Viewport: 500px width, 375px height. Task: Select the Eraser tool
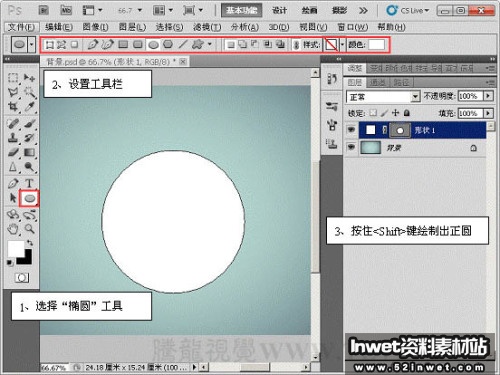(x=13, y=153)
